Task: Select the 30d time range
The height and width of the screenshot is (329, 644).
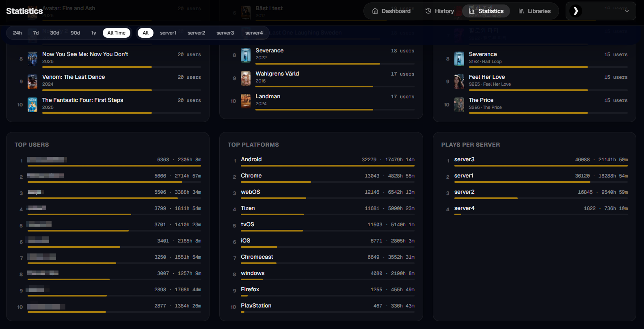Action: pyautogui.click(x=55, y=33)
